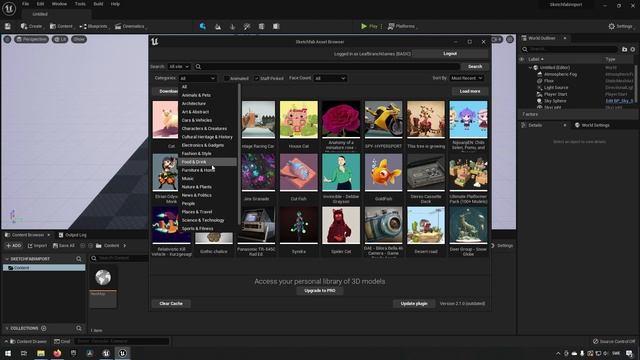Select the Goldfish model thumbnail
The width and height of the screenshot is (640, 360).
383,172
